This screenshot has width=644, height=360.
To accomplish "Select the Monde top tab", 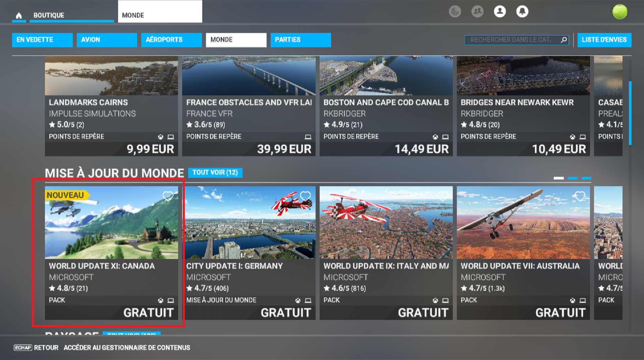I will (160, 11).
